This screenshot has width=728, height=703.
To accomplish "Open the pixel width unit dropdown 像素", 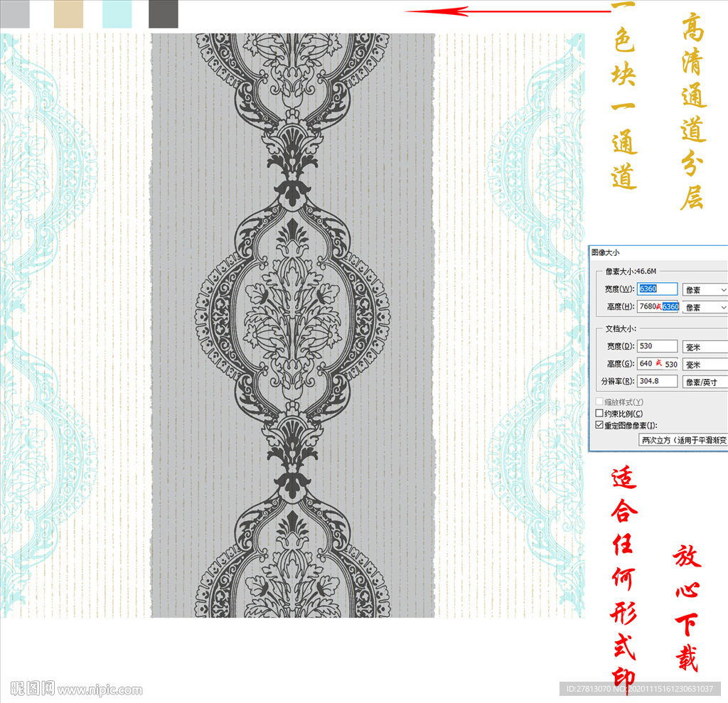I will pyautogui.click(x=705, y=290).
